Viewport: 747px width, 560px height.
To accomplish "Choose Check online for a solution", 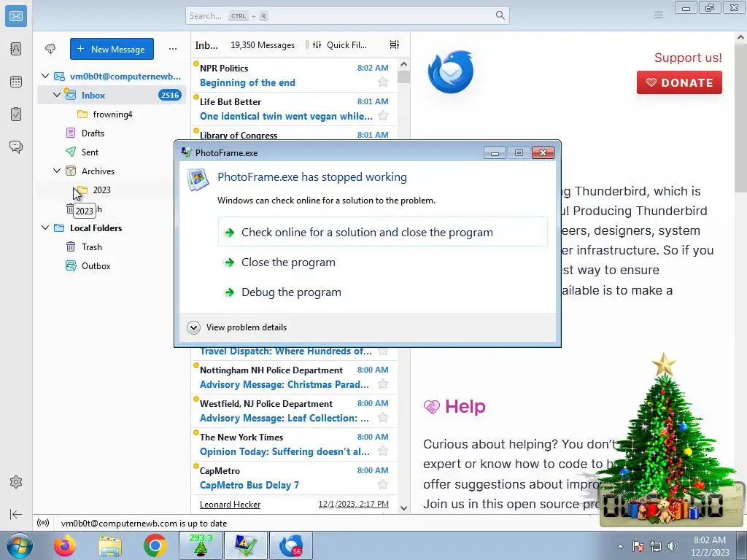I will coord(382,232).
